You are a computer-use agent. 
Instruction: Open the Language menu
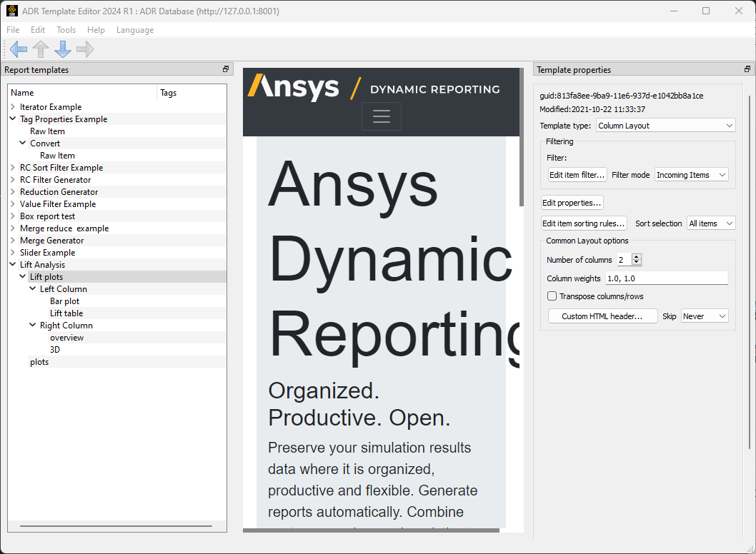pyautogui.click(x=135, y=30)
